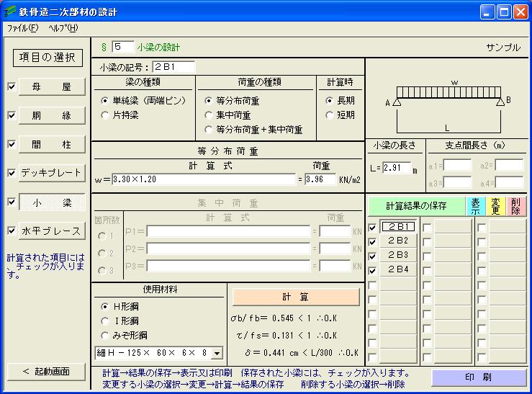Choose I形鋼 material option
The width and height of the screenshot is (532, 394).
click(106, 321)
